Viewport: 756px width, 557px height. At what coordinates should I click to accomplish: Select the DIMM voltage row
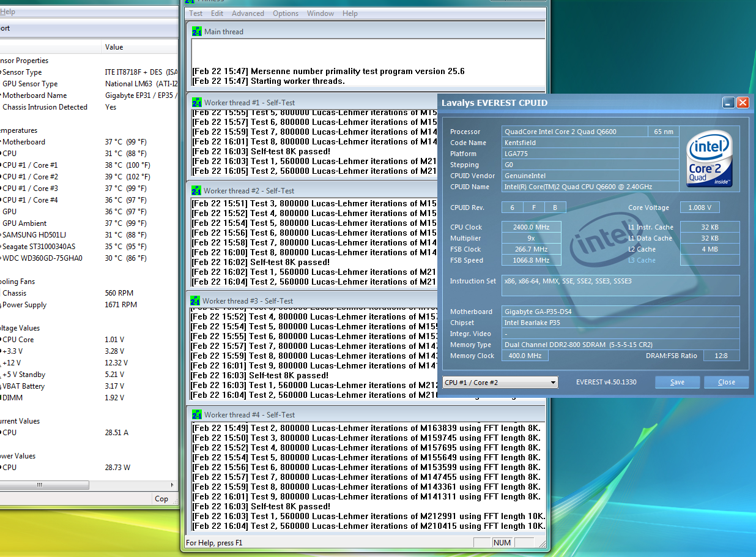(89, 398)
